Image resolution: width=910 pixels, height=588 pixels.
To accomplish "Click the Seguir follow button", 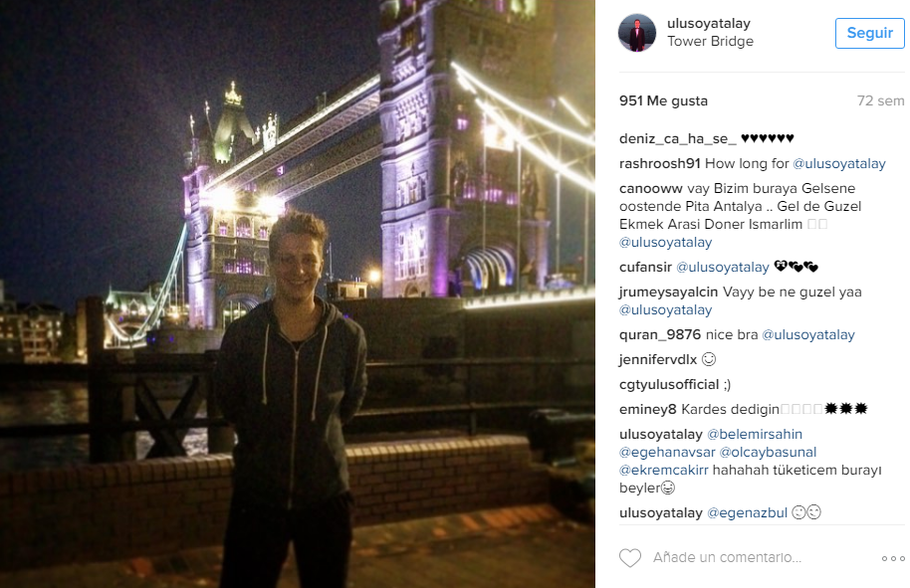I will pyautogui.click(x=869, y=33).
